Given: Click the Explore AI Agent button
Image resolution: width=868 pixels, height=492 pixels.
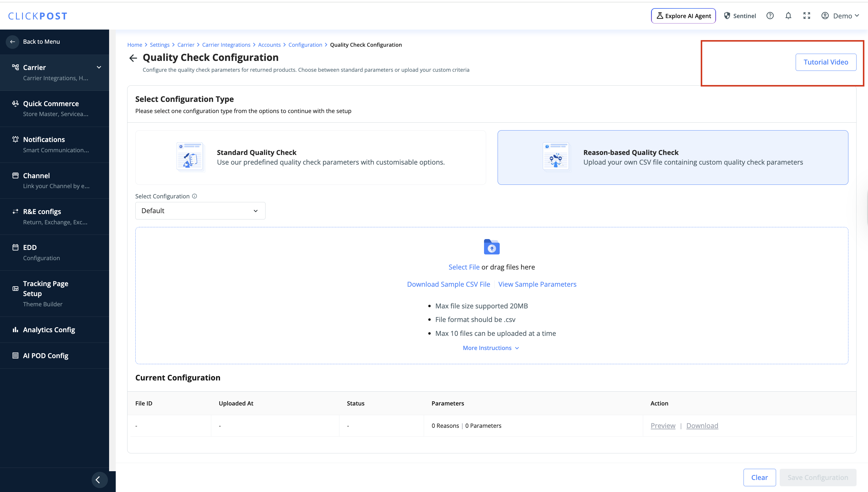Looking at the screenshot, I should pos(683,16).
